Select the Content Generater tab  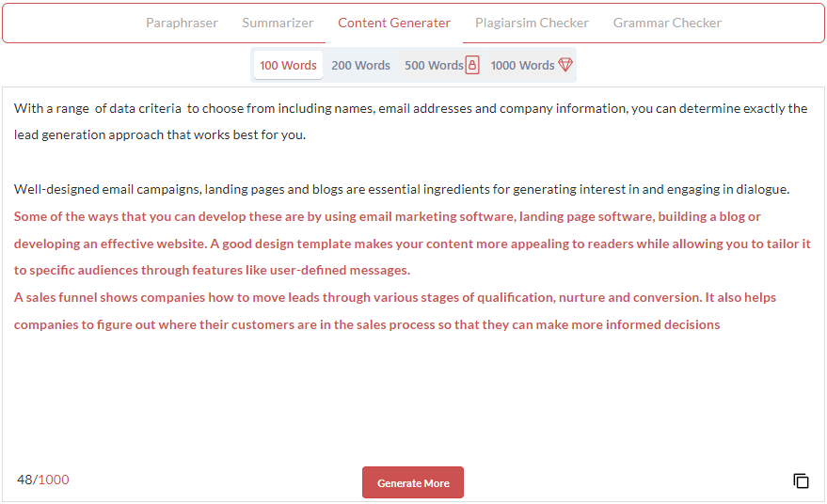coord(394,24)
